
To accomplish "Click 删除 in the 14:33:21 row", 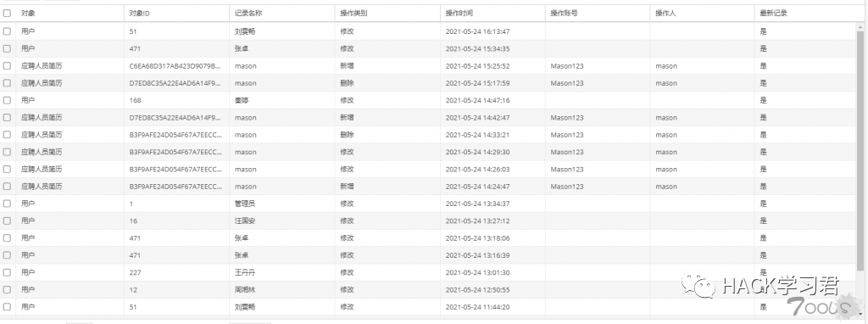I will pyautogui.click(x=347, y=135).
